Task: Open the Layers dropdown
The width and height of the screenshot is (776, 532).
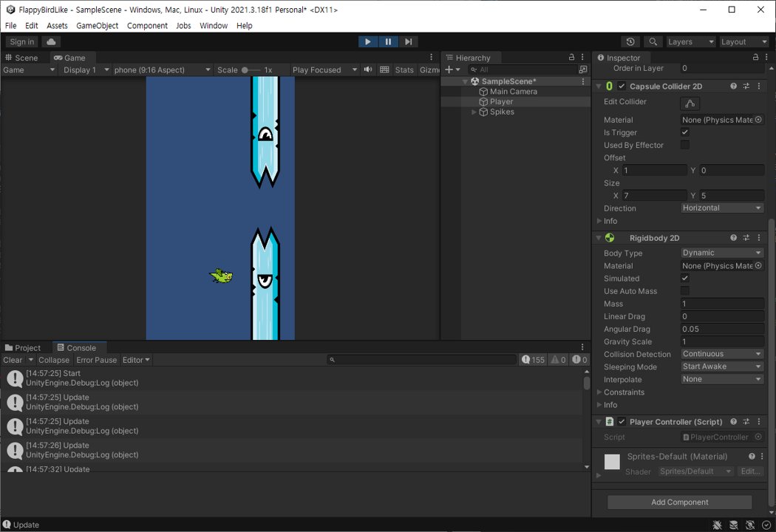Action: [691, 41]
